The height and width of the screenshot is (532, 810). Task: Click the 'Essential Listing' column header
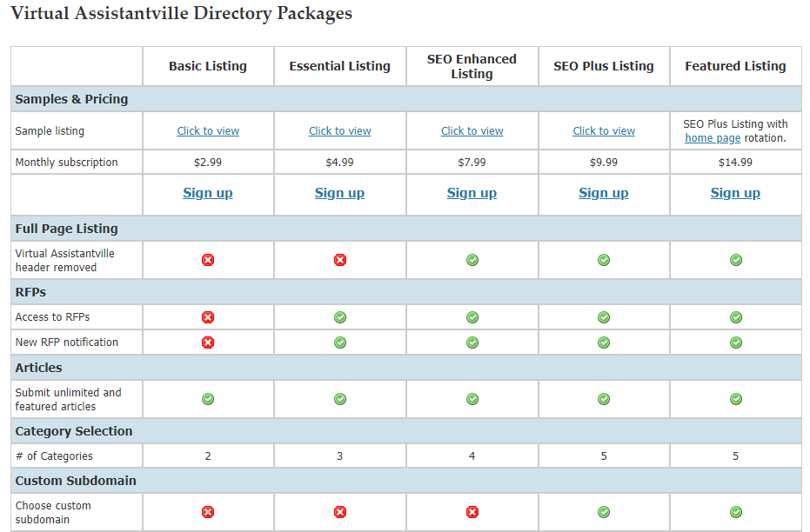pos(340,66)
